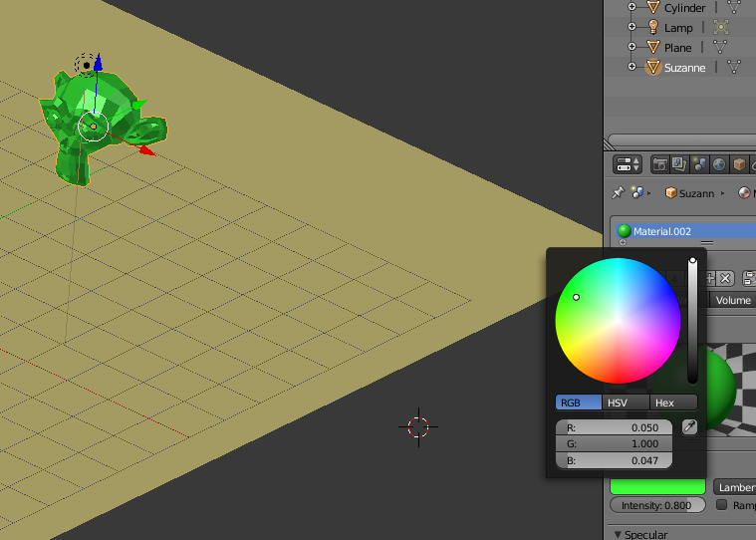Expand the Suzanne tree entry

coord(631,66)
